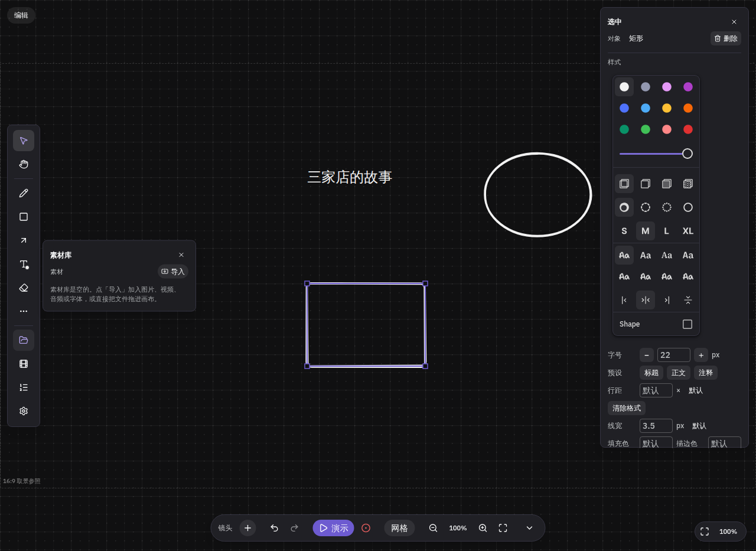Redo the last undone action
The width and height of the screenshot is (756, 551).
point(294,528)
